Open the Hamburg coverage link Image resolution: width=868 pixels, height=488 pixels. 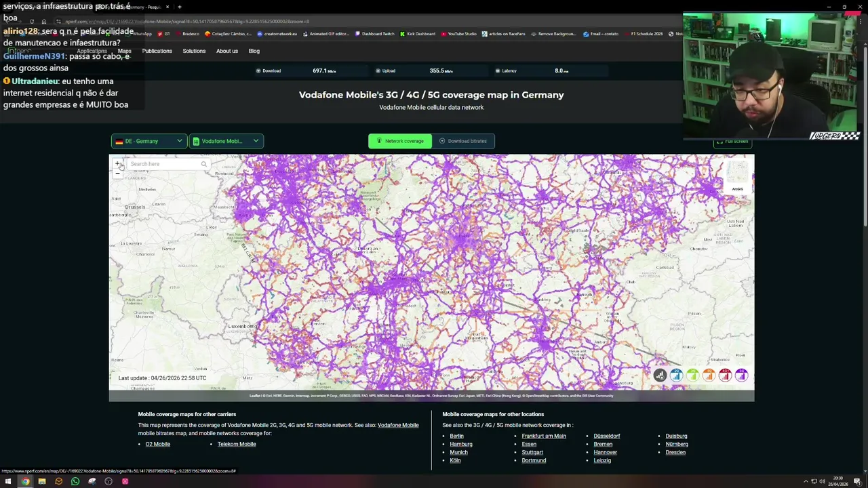[x=461, y=444]
